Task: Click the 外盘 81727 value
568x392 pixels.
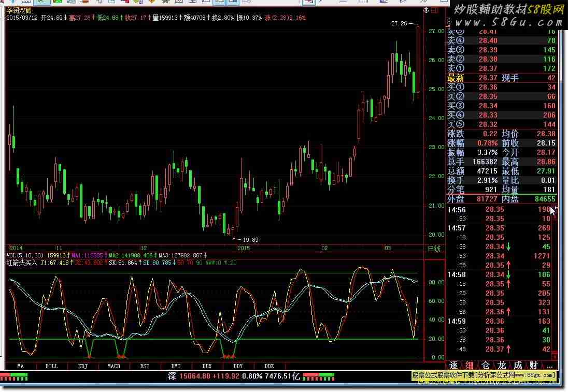Action: coord(487,199)
